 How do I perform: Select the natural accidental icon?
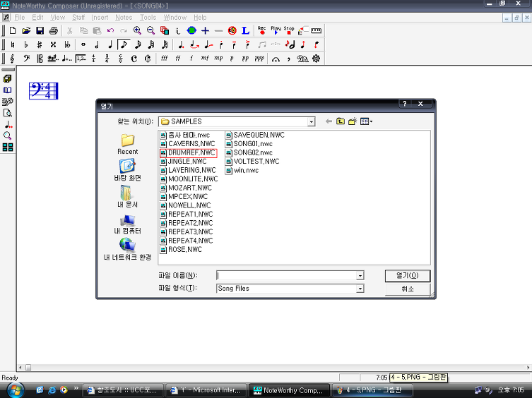coord(13,44)
